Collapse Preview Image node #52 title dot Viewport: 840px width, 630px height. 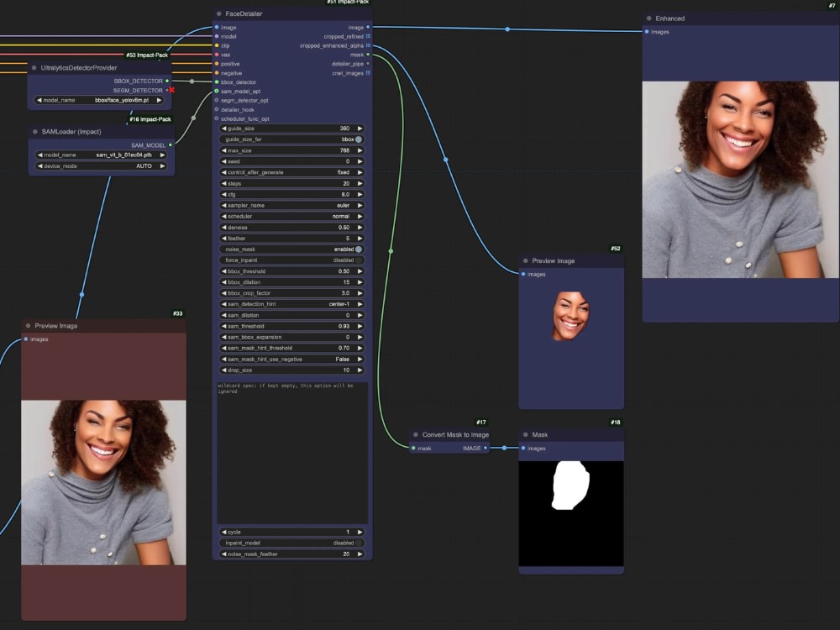coord(526,261)
